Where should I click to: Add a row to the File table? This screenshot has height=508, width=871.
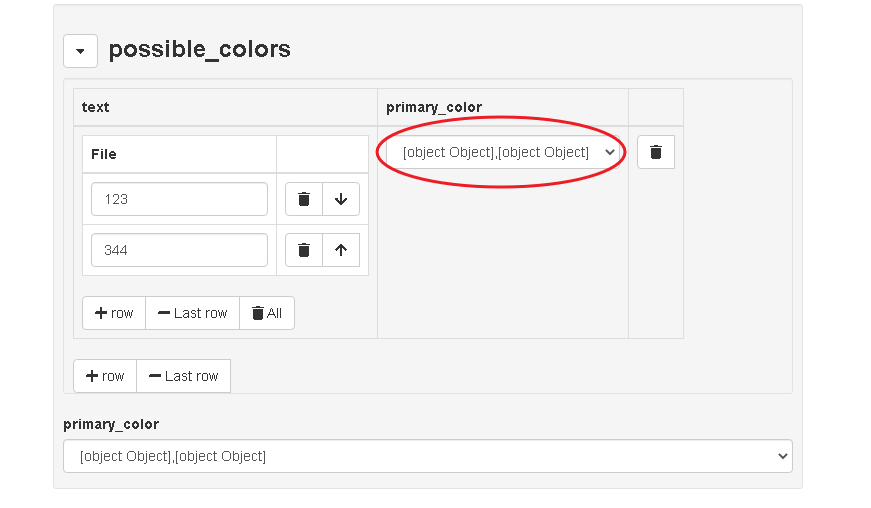[114, 313]
